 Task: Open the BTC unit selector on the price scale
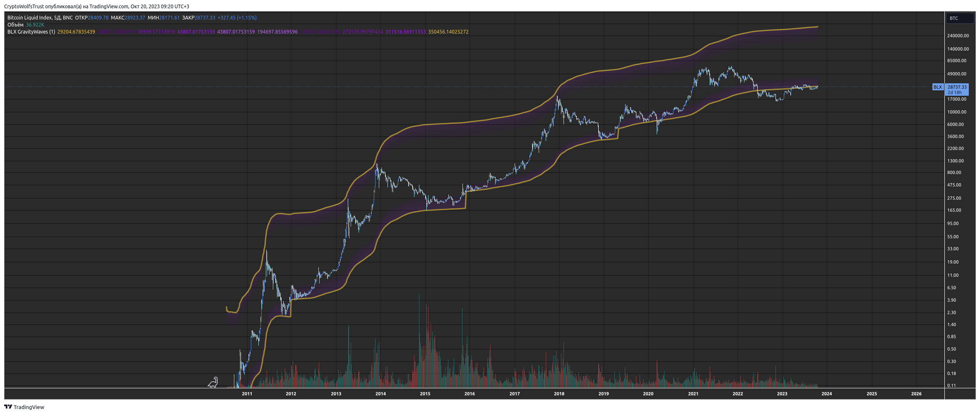click(961, 18)
